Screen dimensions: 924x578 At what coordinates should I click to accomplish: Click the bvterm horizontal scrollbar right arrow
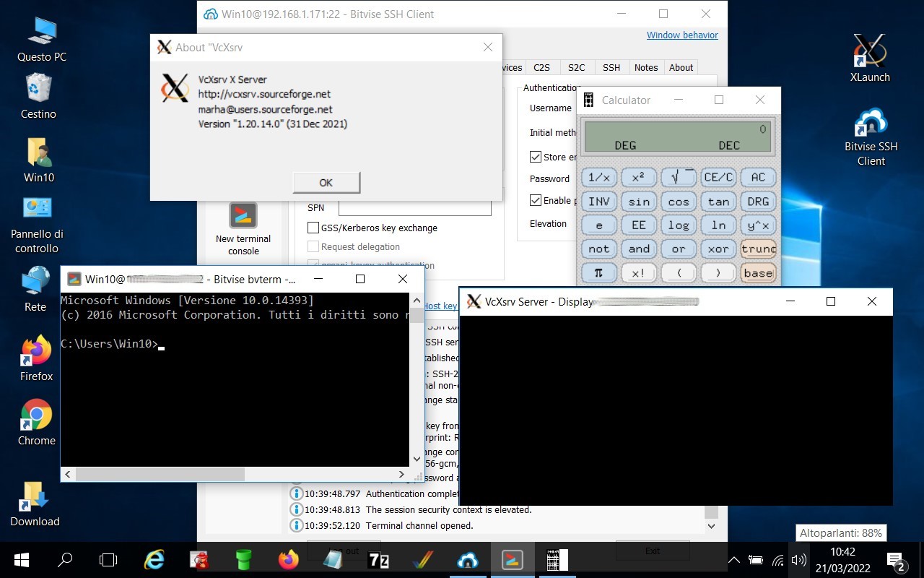(x=402, y=475)
